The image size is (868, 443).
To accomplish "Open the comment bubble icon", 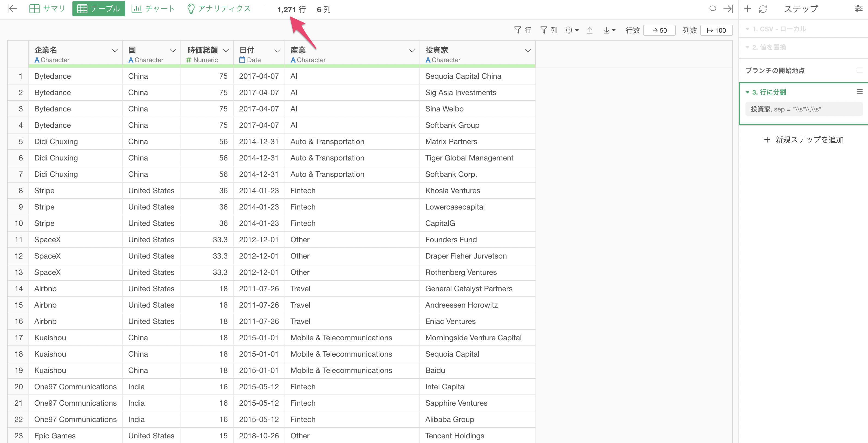I will (712, 9).
